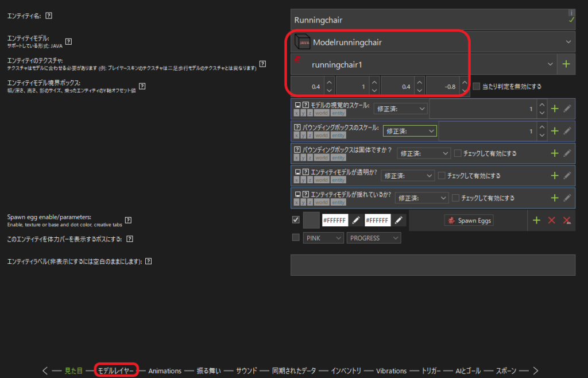Uncheck the Spawn egg enable checkbox
The height and width of the screenshot is (378, 588).
[x=296, y=219]
